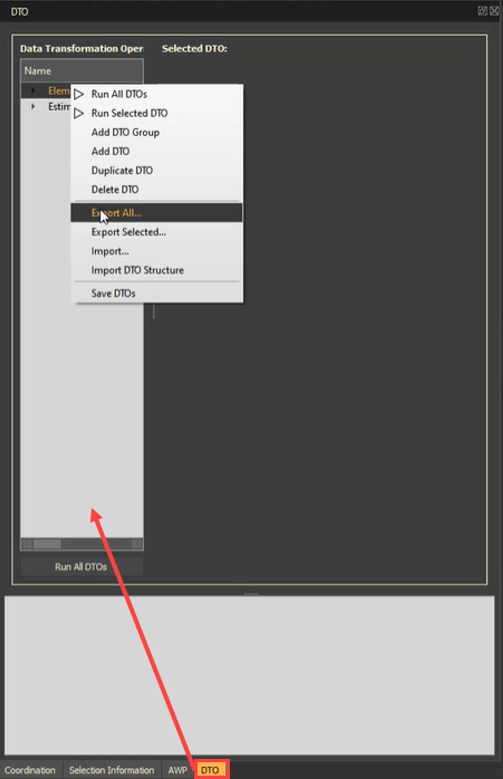Screen dimensions: 503x779
Task: Click the float panel icon in DTO title bar
Action: (482, 11)
